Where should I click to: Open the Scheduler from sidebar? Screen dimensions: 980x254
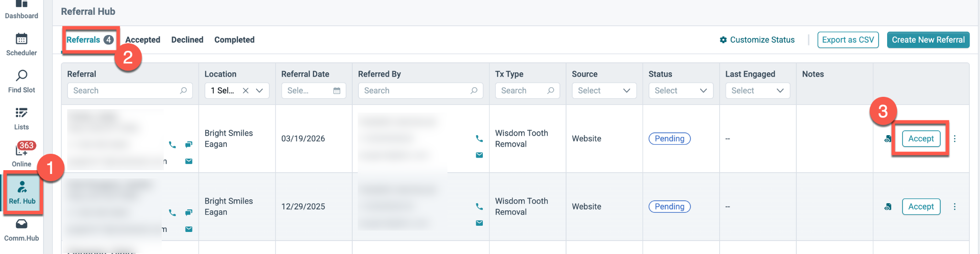(x=22, y=39)
